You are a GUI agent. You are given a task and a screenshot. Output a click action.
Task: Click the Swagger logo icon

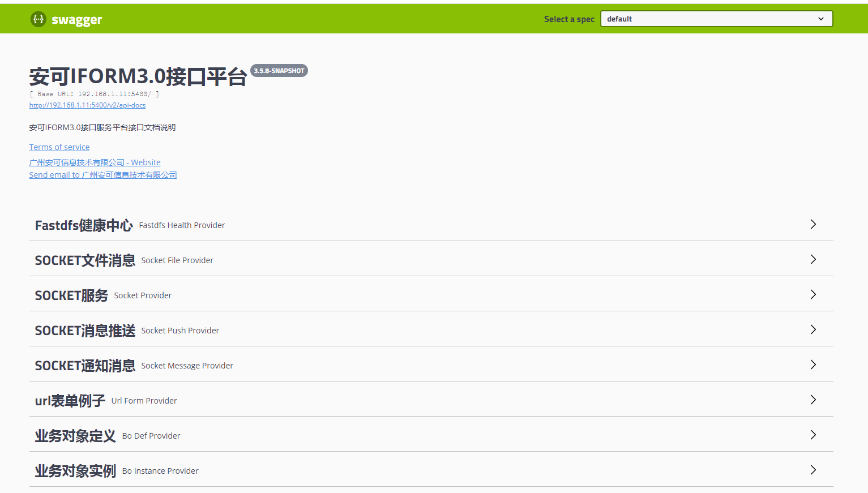38,19
